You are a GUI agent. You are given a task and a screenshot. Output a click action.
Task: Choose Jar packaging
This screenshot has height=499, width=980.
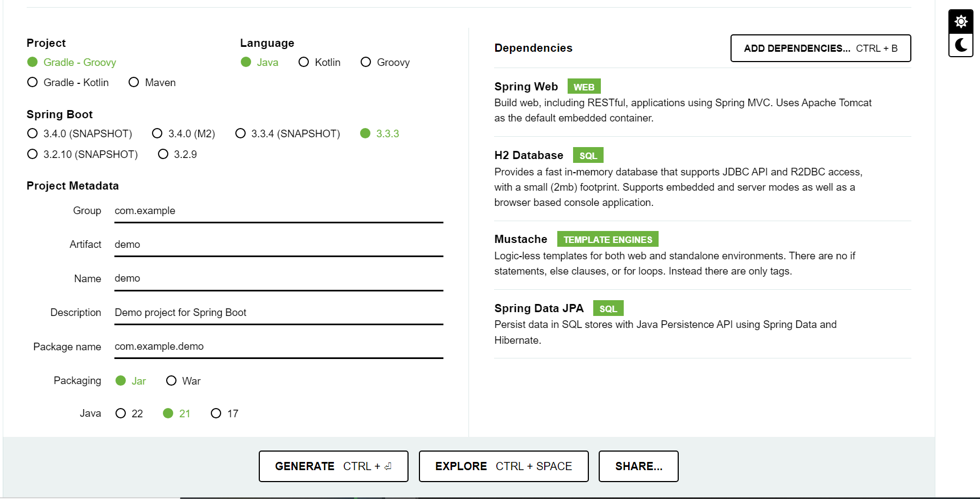(131, 381)
